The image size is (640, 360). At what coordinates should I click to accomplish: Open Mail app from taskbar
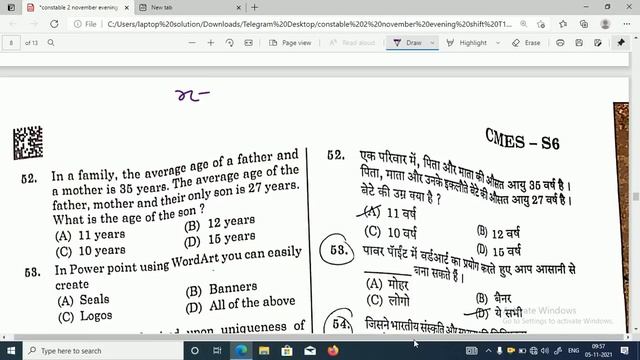(310, 351)
